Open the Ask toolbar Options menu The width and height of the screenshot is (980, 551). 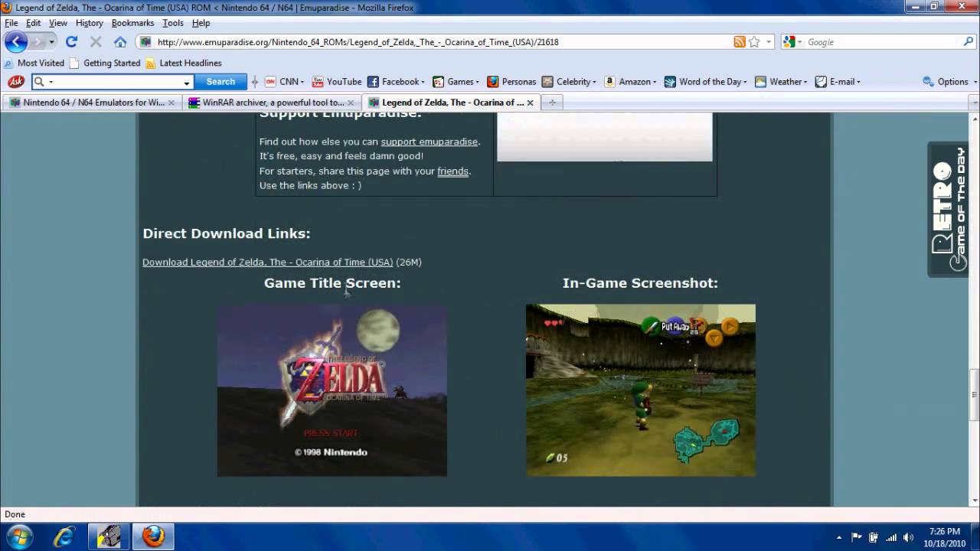(949, 82)
